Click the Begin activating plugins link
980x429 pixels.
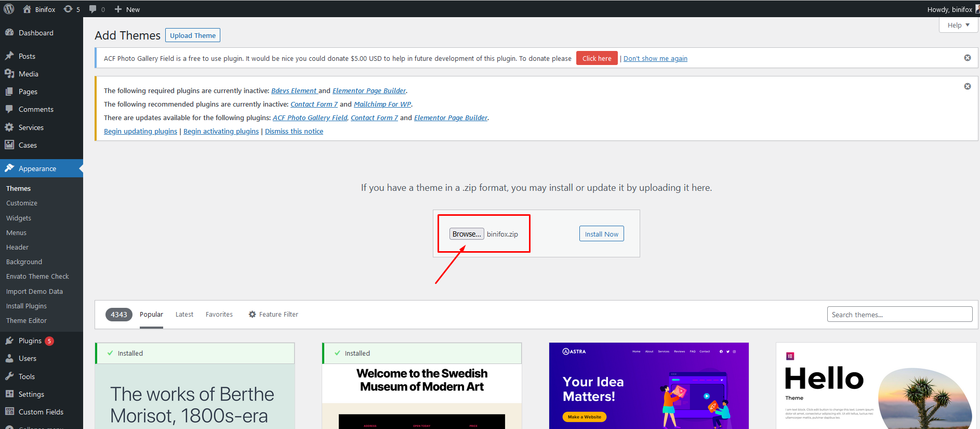[x=221, y=131]
